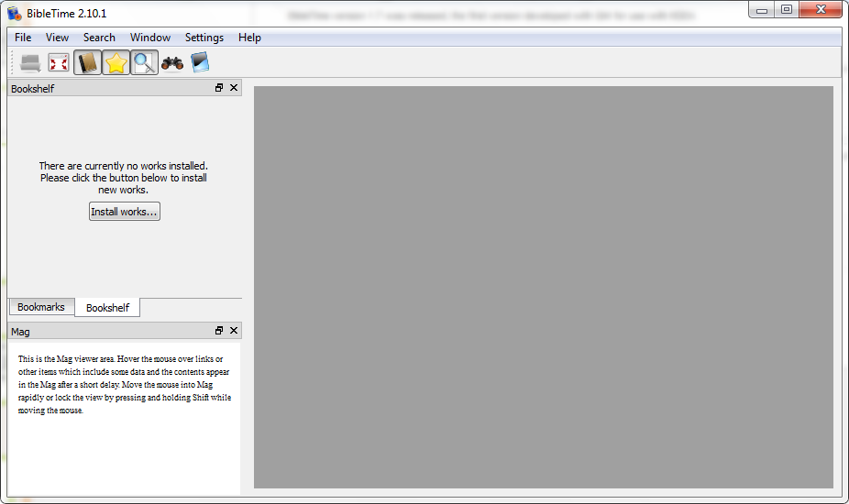Expand the Settings menu
Viewport: 849px width, 504px height.
point(204,38)
